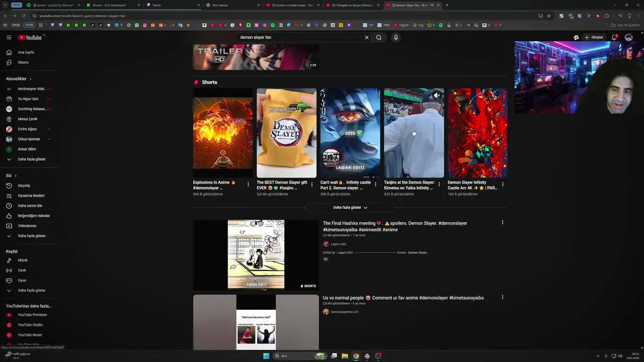Open the notifications bell
The height and width of the screenshot is (362, 644).
(614, 37)
